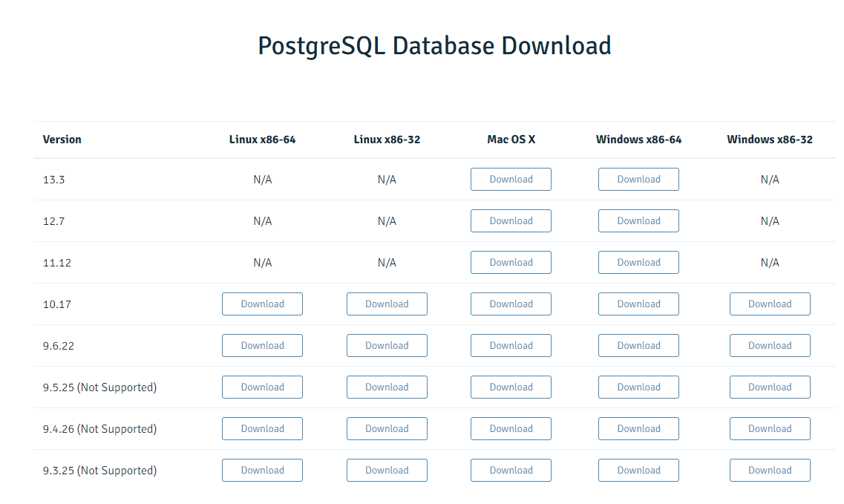Click N/A under Windows x86-32 for 12.7
Screen dimensions: 844x504
click(x=770, y=221)
